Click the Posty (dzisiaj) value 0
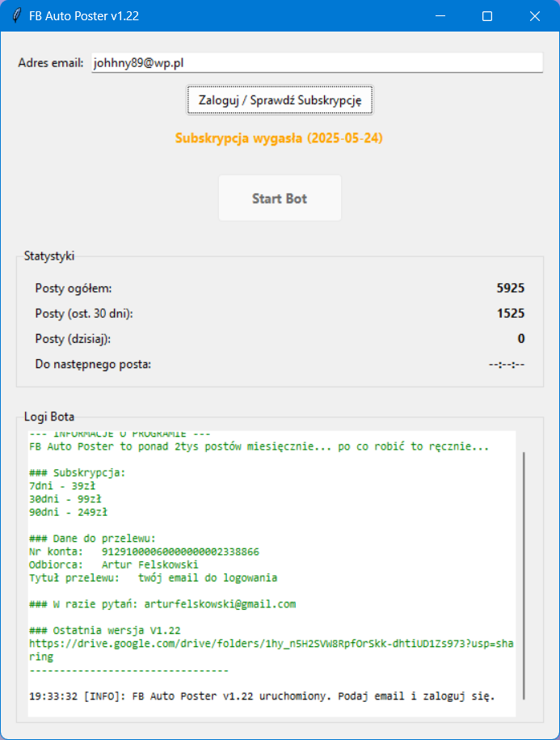Viewport: 560px width, 740px height. click(x=521, y=338)
